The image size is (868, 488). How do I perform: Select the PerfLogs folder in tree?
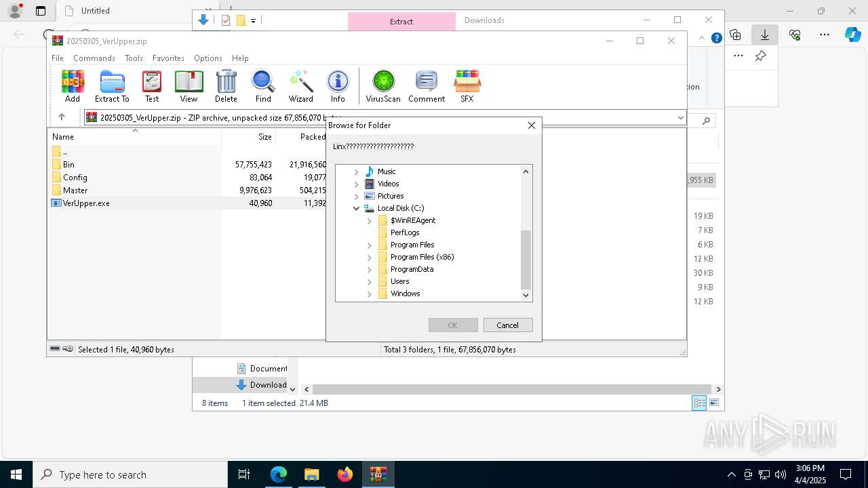point(405,232)
